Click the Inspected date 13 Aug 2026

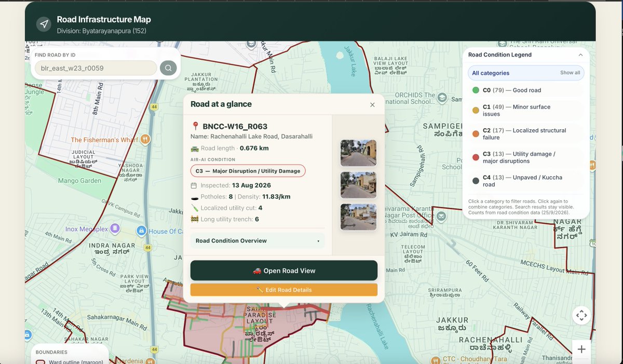click(x=251, y=185)
